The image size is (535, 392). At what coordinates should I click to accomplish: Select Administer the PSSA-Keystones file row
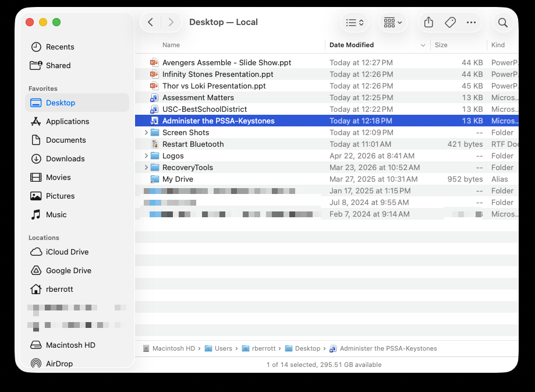(x=327, y=121)
